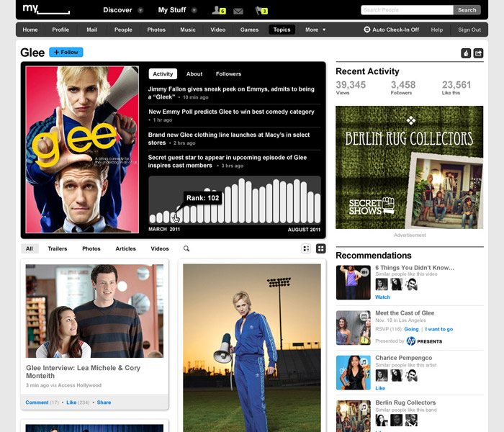
Task: Click the Help link
Action: pyautogui.click(x=437, y=30)
